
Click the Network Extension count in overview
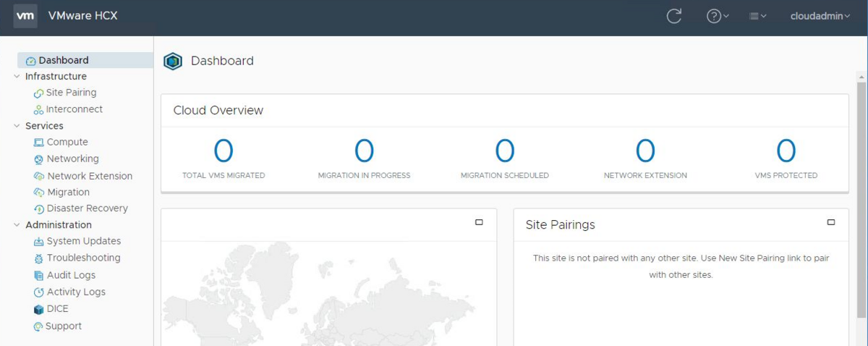pyautogui.click(x=645, y=151)
